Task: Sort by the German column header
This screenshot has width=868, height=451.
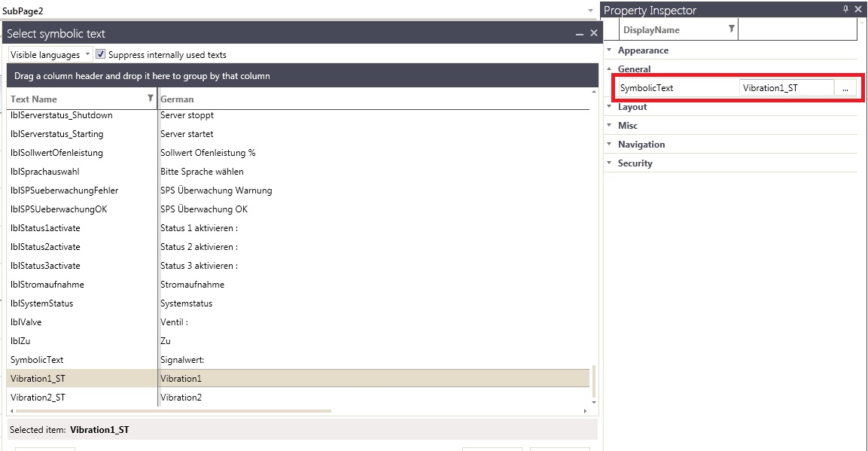Action: point(178,99)
